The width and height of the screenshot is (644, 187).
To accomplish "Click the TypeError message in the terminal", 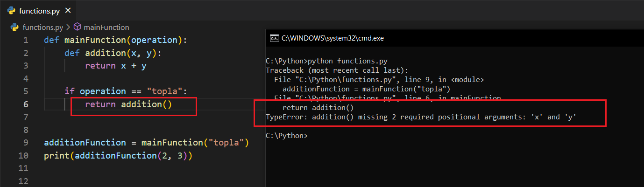I will click(420, 117).
